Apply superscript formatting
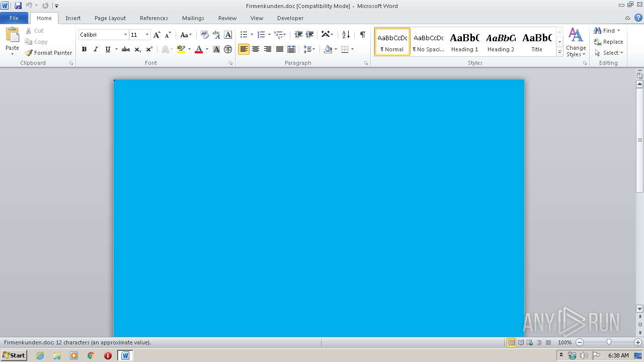Screen dimensions: 644x362 tap(149, 49)
